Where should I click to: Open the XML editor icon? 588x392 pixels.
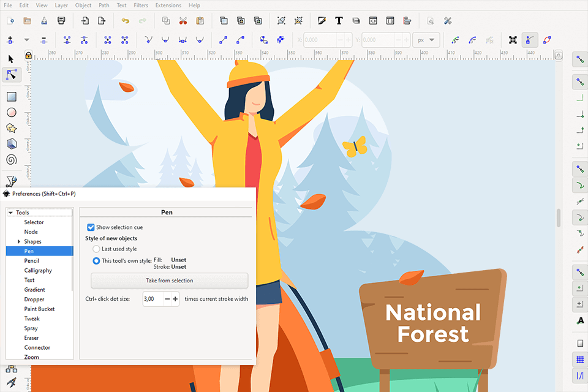373,21
